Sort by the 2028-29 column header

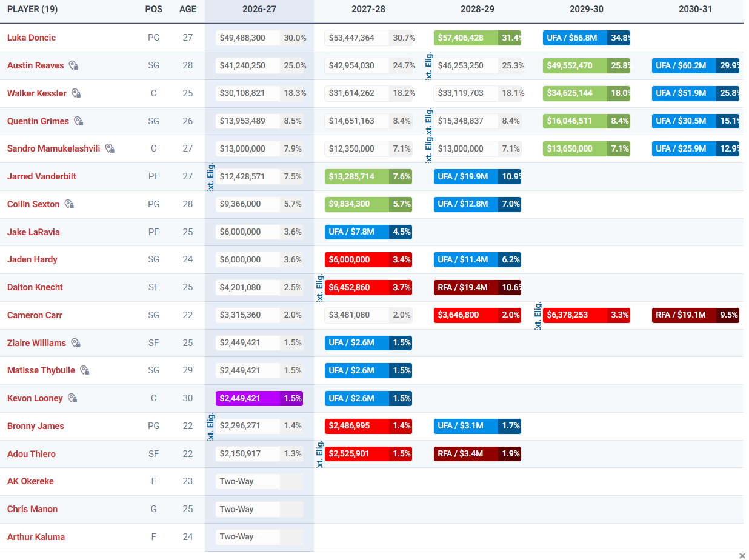tap(478, 10)
